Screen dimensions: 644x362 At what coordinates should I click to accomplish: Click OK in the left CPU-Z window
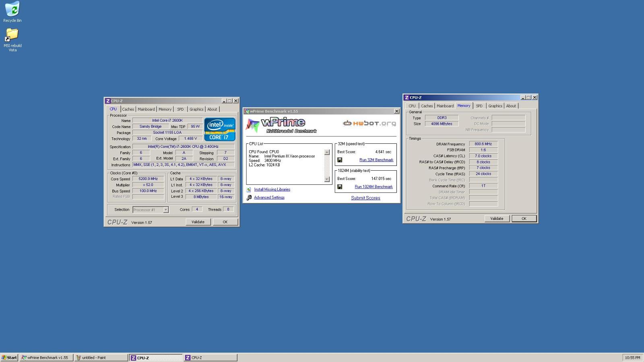point(225,222)
